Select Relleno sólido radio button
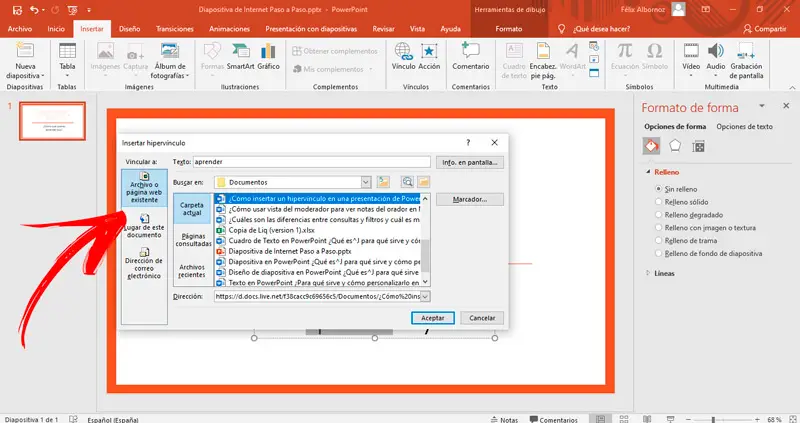800x423 pixels. click(x=658, y=202)
